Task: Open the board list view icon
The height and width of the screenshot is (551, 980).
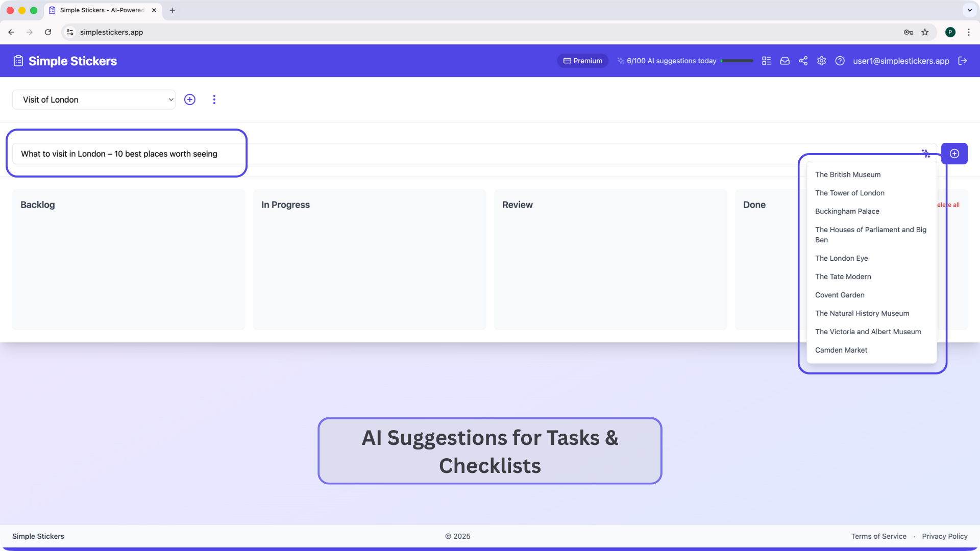Action: (x=766, y=61)
